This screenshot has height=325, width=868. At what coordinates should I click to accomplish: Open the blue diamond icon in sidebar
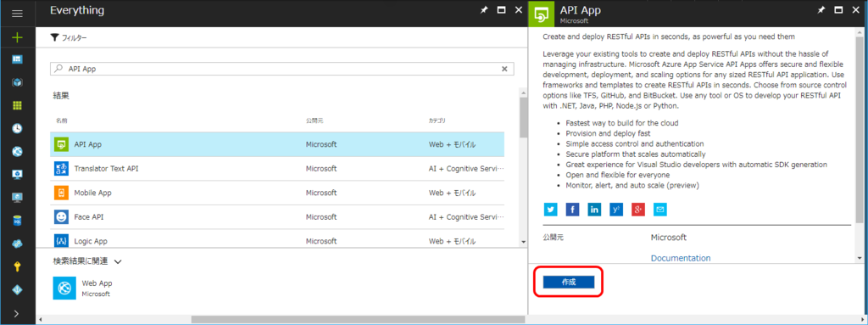tap(17, 290)
